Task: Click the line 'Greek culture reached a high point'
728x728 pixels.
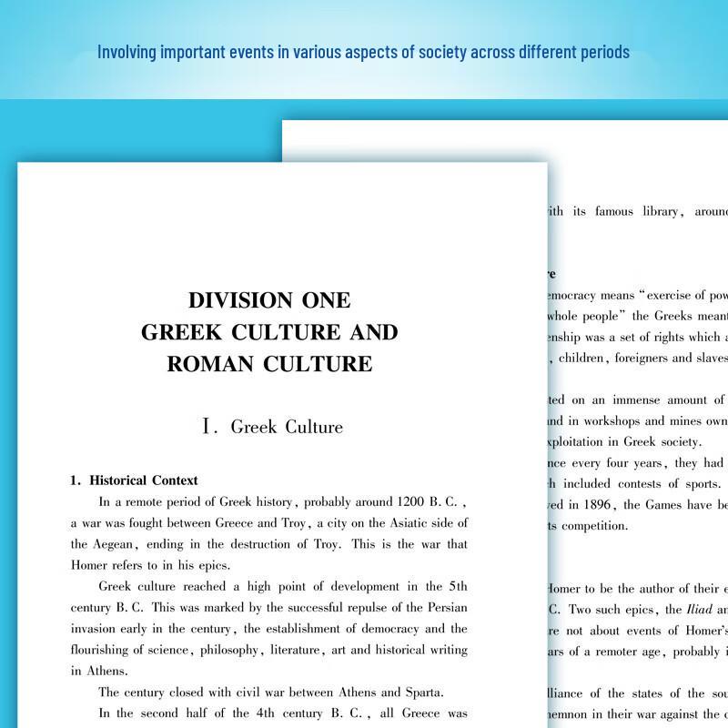Action: [x=202, y=586]
